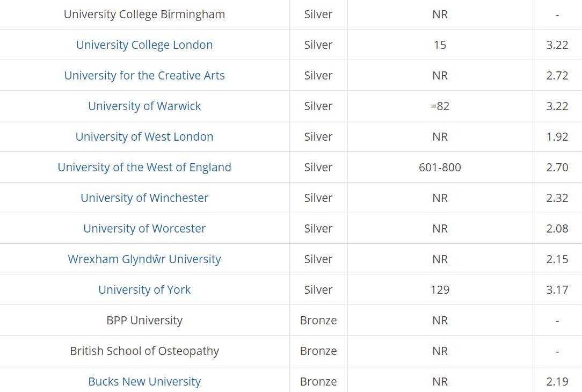
Task: Click the BPP University name cell
Action: (x=144, y=321)
